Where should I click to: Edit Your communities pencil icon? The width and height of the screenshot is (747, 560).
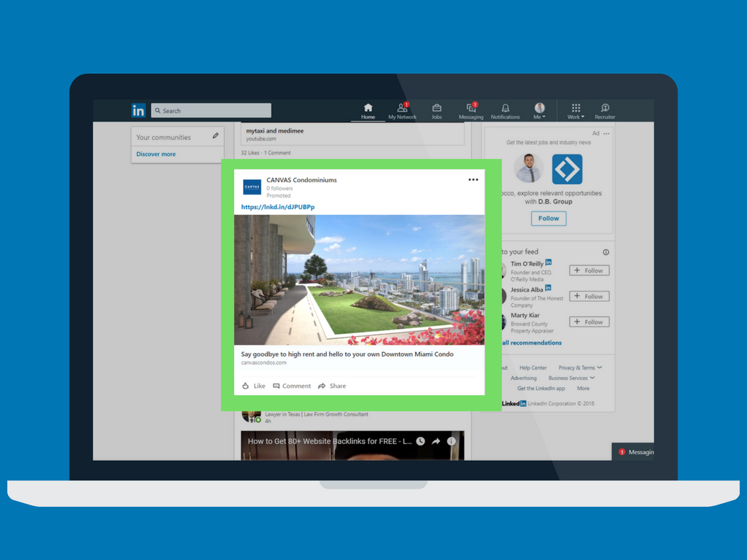[x=215, y=136]
